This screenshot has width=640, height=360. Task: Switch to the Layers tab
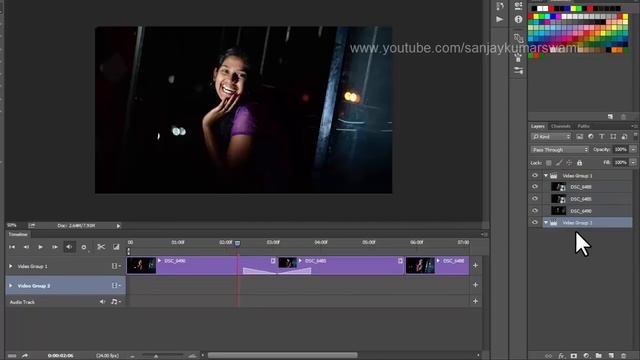[x=538, y=126]
